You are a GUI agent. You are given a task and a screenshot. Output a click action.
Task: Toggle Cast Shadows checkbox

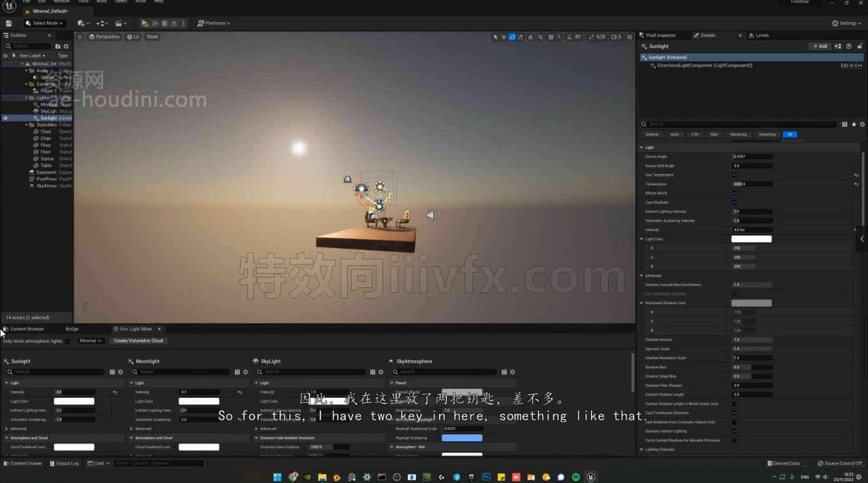pos(734,202)
